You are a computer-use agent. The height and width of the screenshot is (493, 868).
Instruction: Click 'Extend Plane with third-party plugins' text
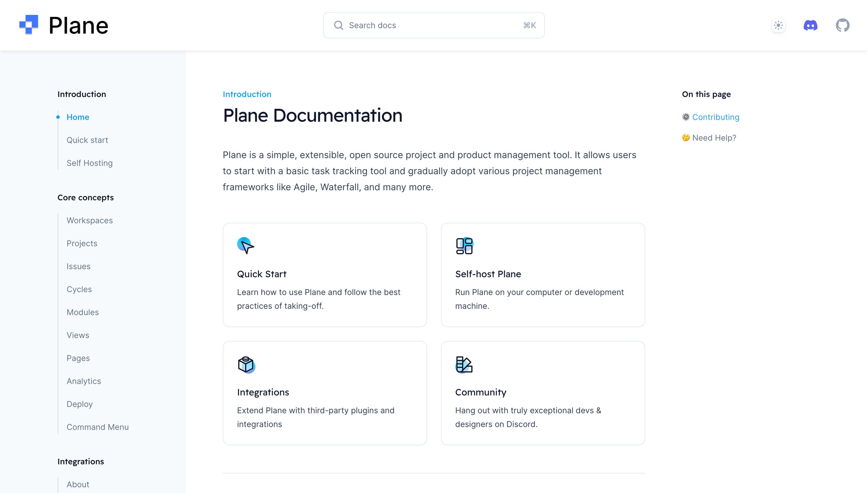coord(316,417)
